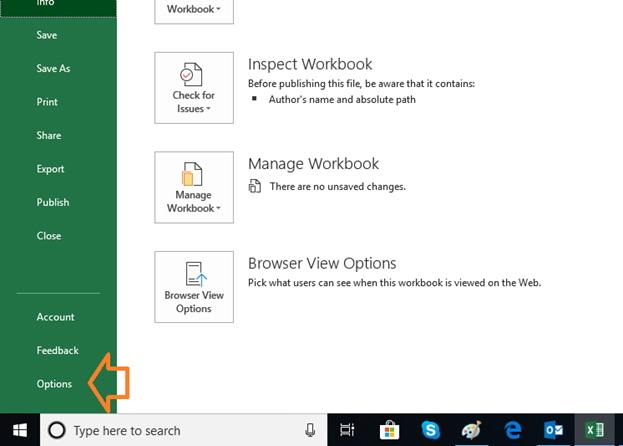Open the Check for Issues dropdown
623x446 pixels.
tap(194, 88)
